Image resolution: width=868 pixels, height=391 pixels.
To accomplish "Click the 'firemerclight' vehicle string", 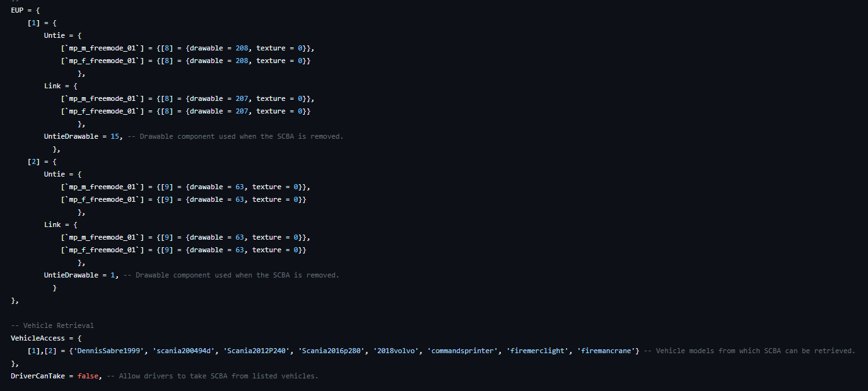I will click(538, 351).
